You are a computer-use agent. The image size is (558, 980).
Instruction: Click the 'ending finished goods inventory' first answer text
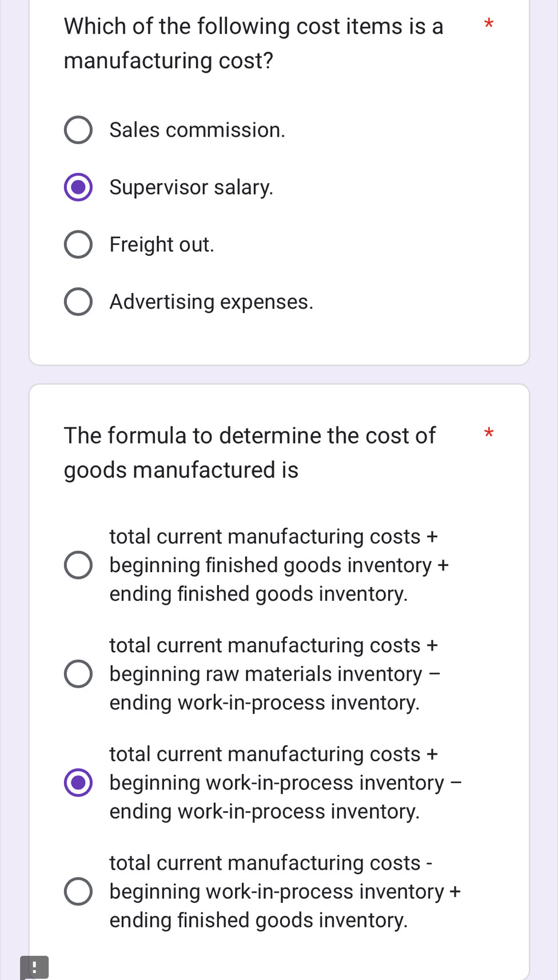[258, 594]
